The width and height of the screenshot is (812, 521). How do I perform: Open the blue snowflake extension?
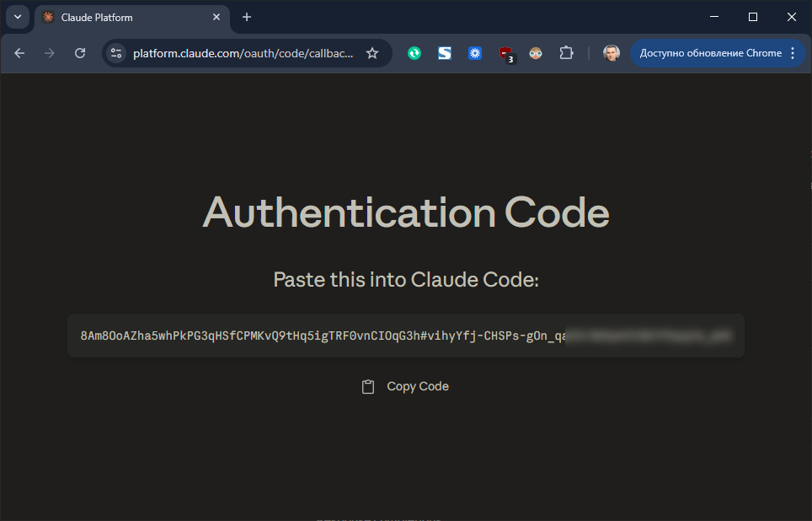[475, 52]
